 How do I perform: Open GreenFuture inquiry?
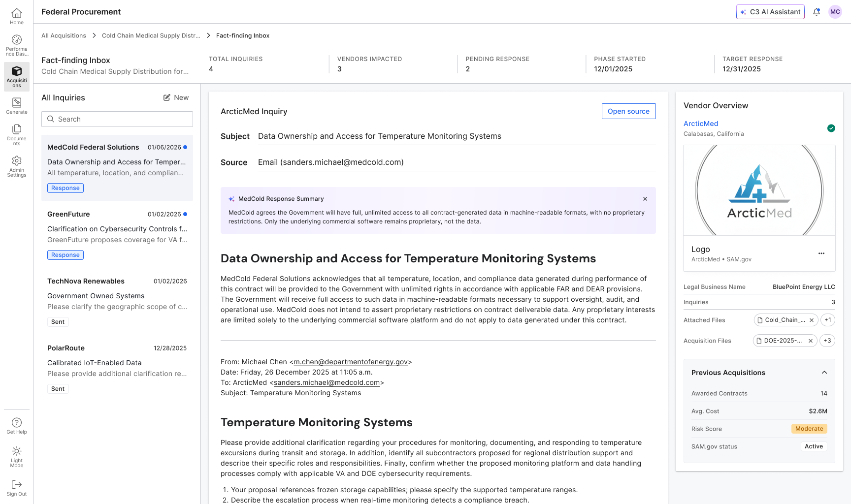117,234
